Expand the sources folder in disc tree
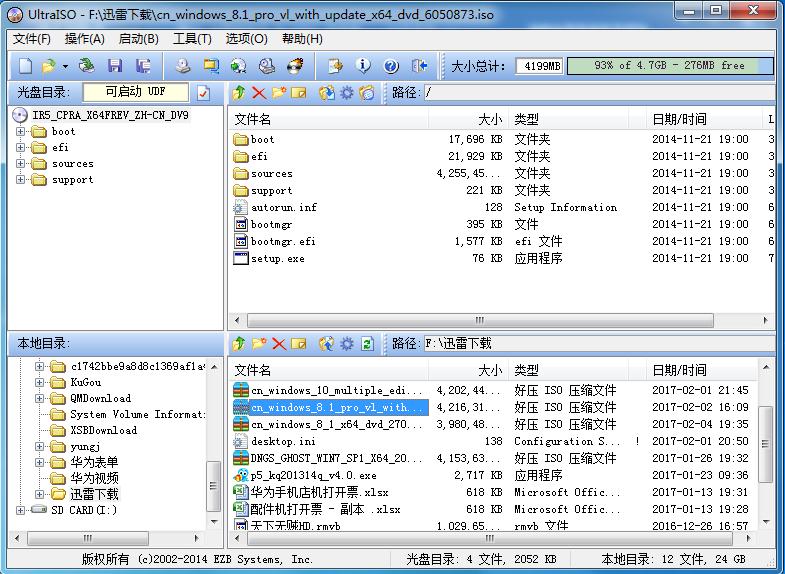This screenshot has height=574, width=785. click(20, 164)
